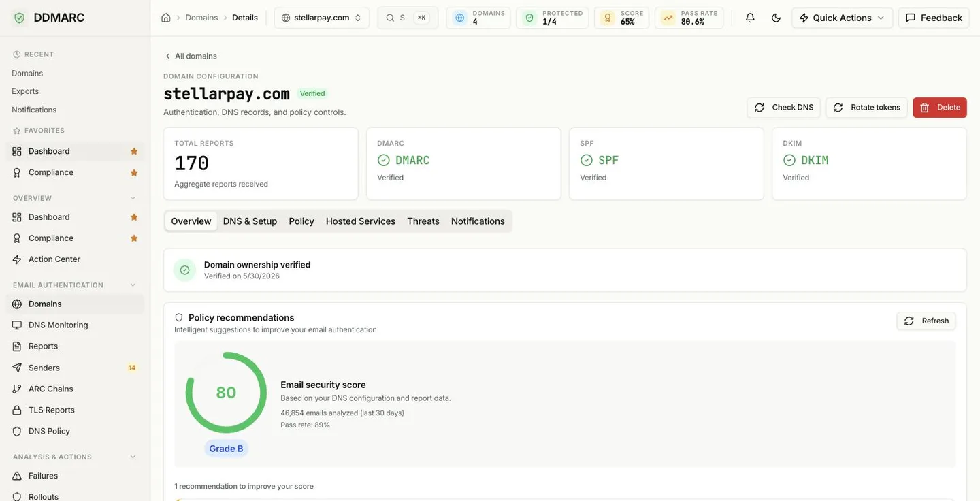Click the Feedback button
The image size is (980, 501).
(934, 18)
